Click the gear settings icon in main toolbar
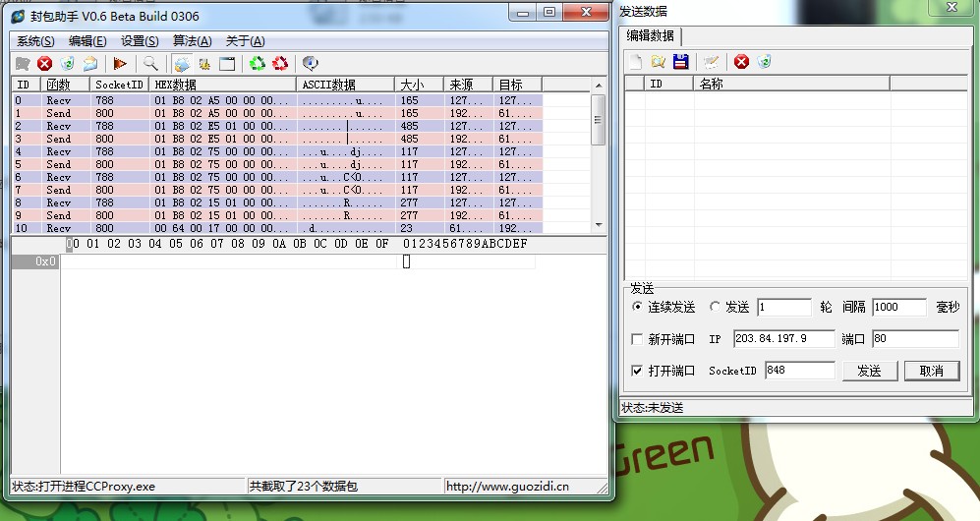The height and width of the screenshot is (521, 980). [x=204, y=63]
